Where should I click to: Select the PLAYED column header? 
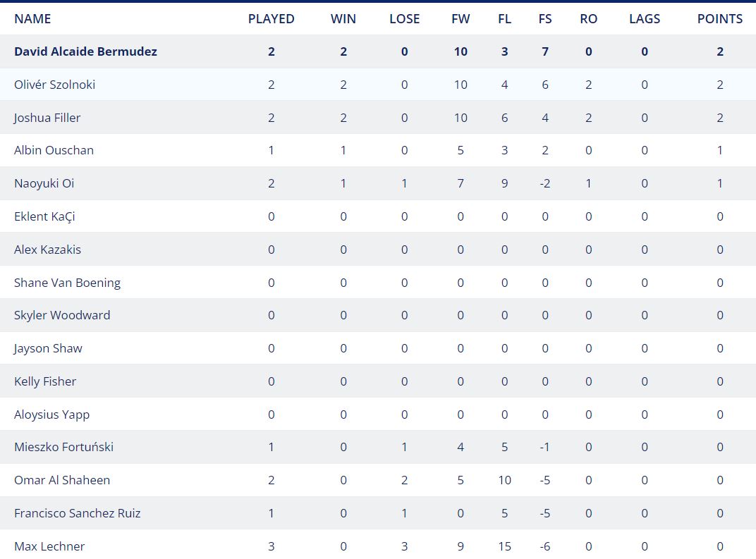click(271, 19)
